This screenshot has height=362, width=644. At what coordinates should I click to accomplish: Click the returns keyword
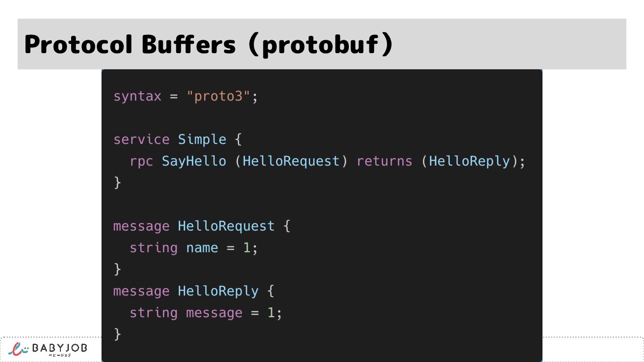(384, 161)
